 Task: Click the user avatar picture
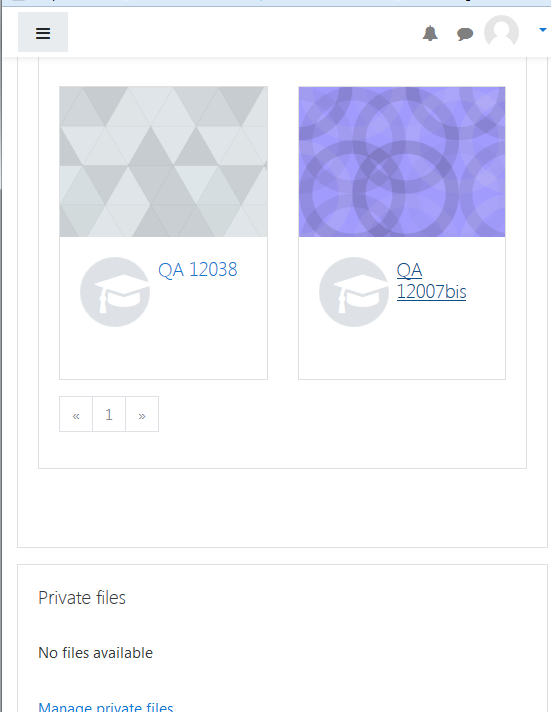point(501,32)
